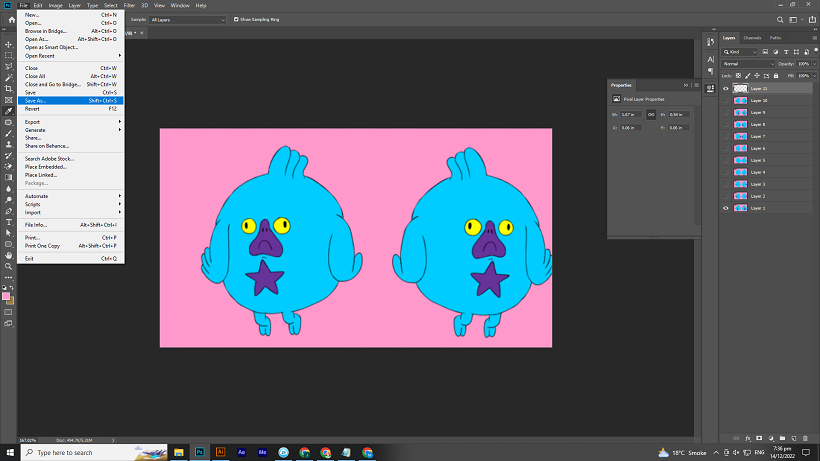The width and height of the screenshot is (820, 461).
Task: Click the Windows Start button
Action: point(10,453)
